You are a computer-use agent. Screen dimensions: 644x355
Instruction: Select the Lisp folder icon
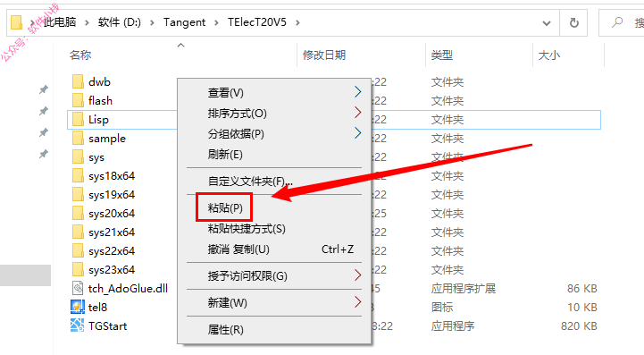coord(77,119)
